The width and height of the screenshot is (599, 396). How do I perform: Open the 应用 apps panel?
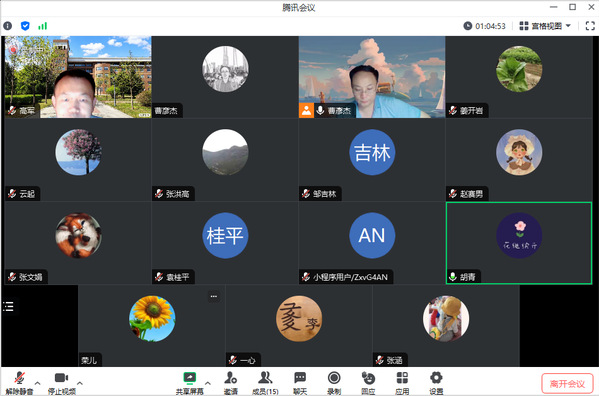click(x=402, y=383)
